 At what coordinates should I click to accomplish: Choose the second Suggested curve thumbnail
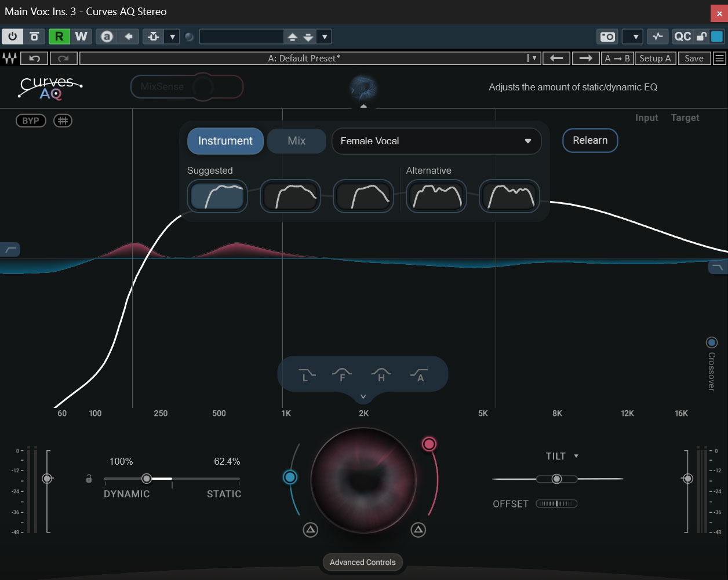(x=290, y=196)
